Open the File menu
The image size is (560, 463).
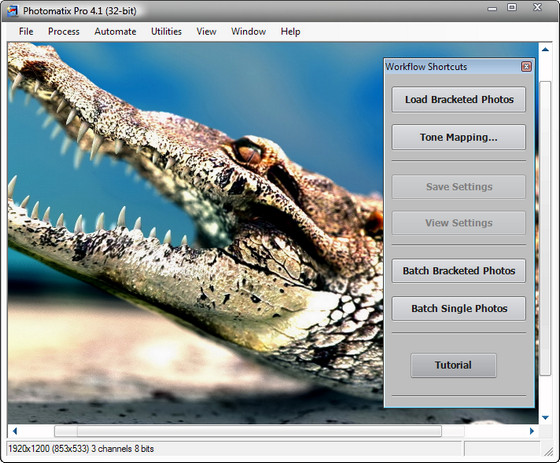[26, 31]
